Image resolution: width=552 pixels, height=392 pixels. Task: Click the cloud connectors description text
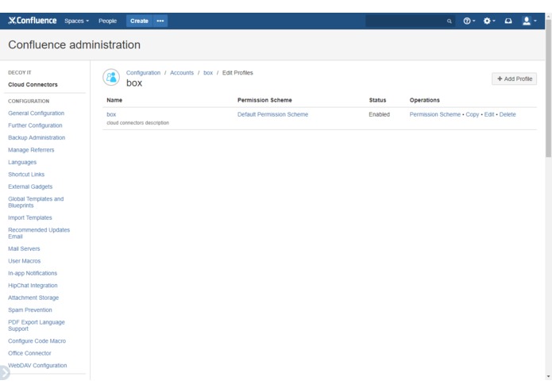click(137, 123)
